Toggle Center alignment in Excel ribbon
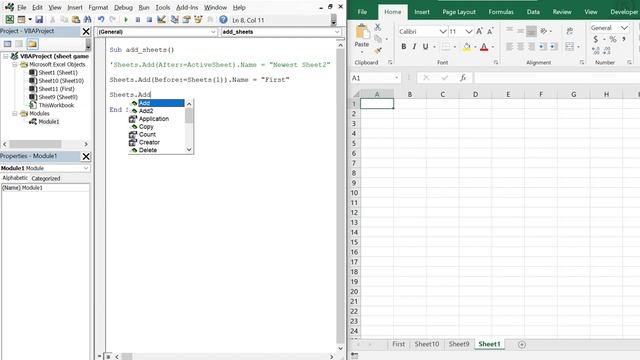 point(520,47)
